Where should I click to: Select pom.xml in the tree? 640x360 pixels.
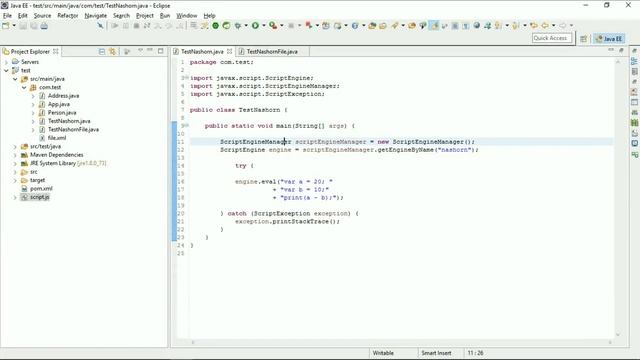(41, 189)
